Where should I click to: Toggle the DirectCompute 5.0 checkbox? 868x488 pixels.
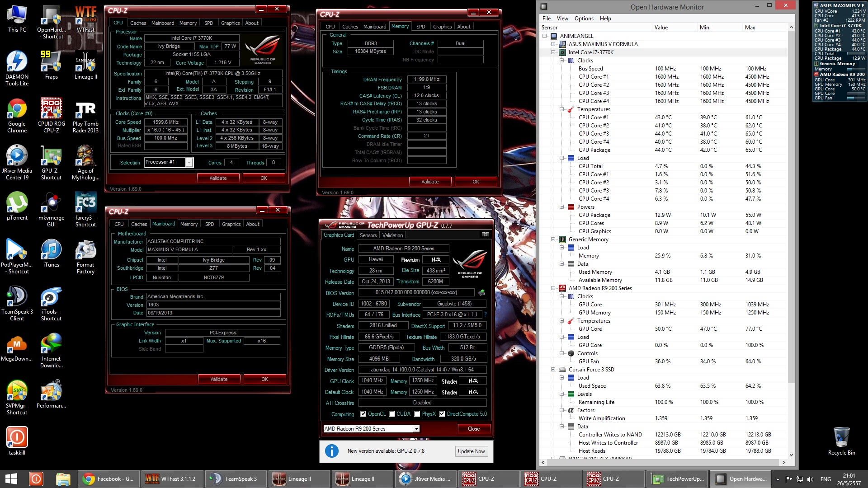[x=442, y=414]
